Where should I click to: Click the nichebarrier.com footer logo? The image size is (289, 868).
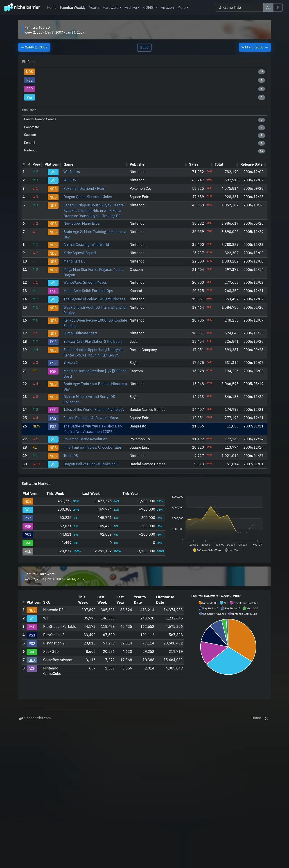click(x=35, y=718)
